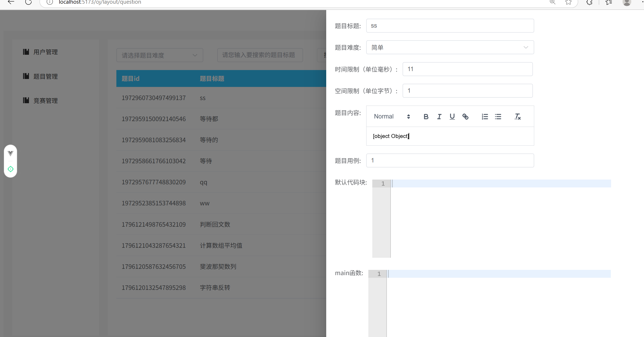
Task: Open 用户管理 in the sidebar
Action: (x=45, y=52)
